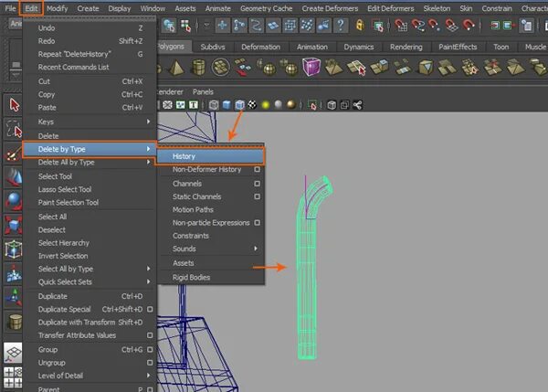Viewport: 548px width, 392px height.
Task: Choose History in the Delete by Type submenu
Action: [x=211, y=156]
